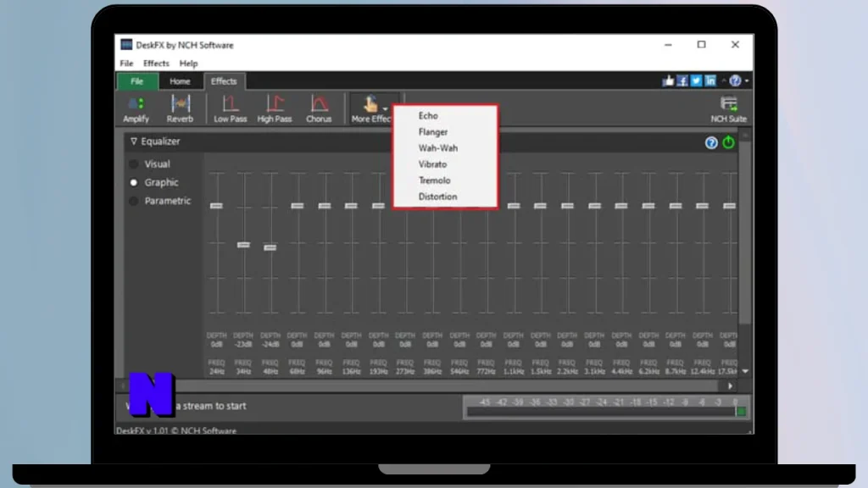Image resolution: width=868 pixels, height=488 pixels.
Task: Switch to the Effects ribbon tab
Action: tap(224, 81)
